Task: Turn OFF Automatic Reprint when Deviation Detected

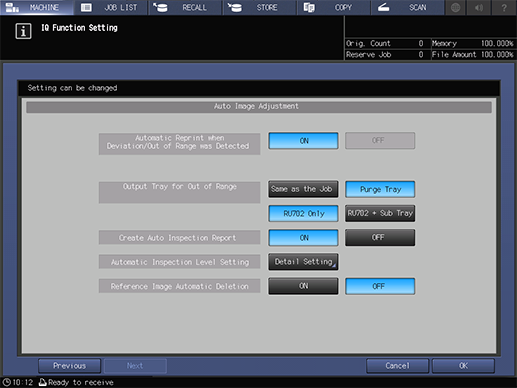Action: coord(380,141)
